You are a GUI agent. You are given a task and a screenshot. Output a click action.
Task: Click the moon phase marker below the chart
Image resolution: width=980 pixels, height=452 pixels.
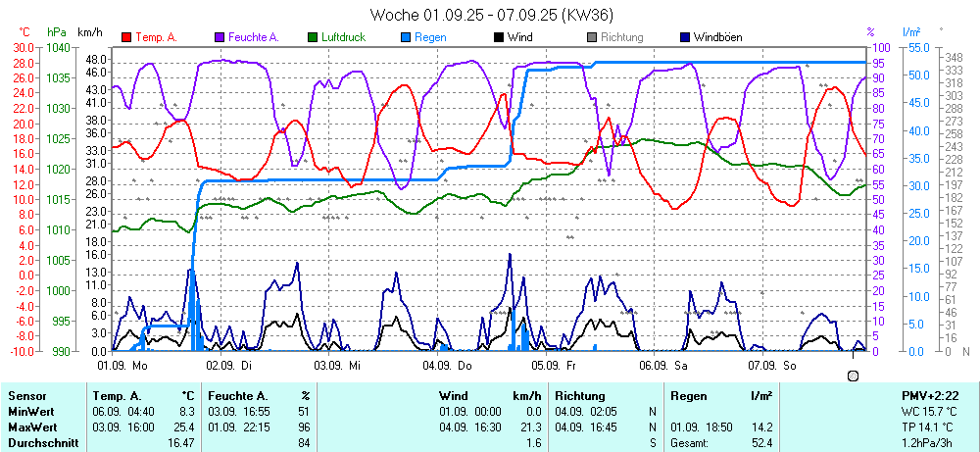pos(853,376)
